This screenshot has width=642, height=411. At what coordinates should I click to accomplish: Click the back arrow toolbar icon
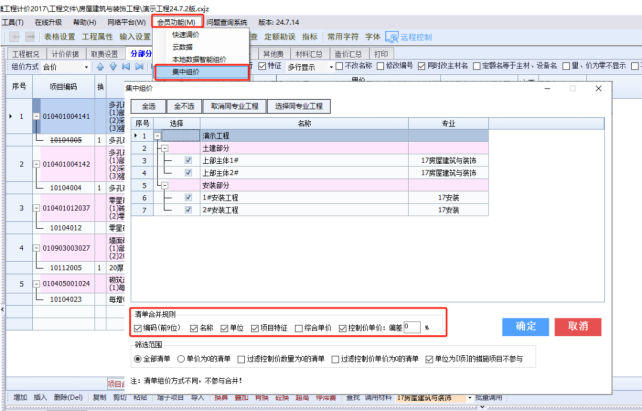[x=15, y=37]
